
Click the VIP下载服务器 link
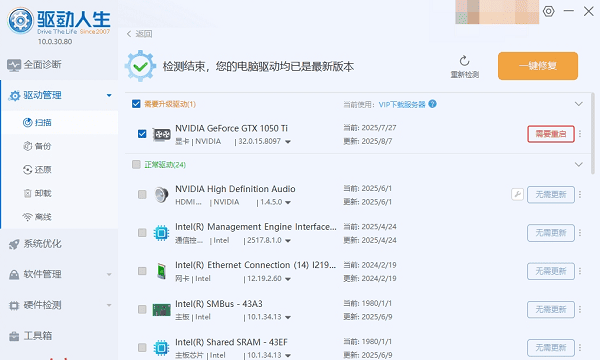pos(402,104)
